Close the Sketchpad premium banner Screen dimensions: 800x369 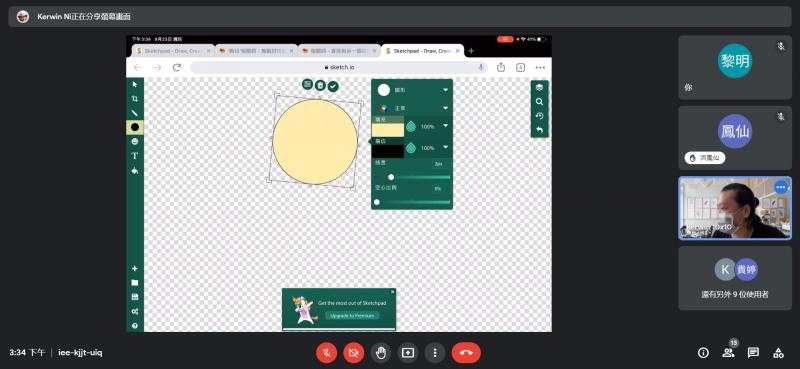click(392, 292)
